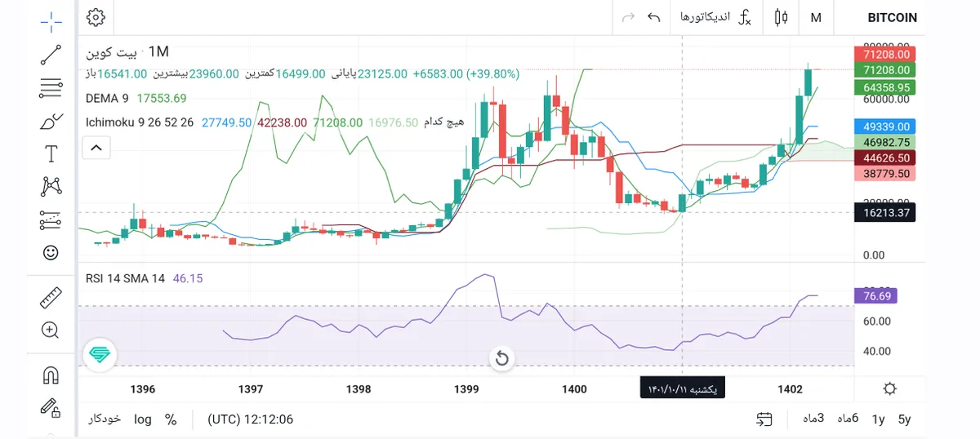Set date range to 1y
This screenshot has height=439, width=980.
coord(878,419)
